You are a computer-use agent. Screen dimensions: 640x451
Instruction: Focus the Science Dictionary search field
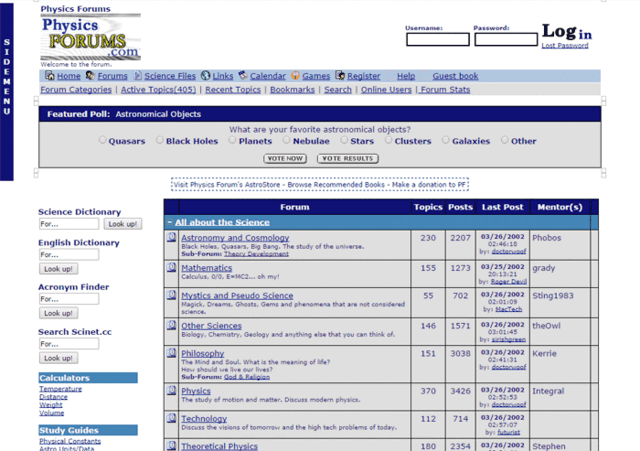(69, 224)
